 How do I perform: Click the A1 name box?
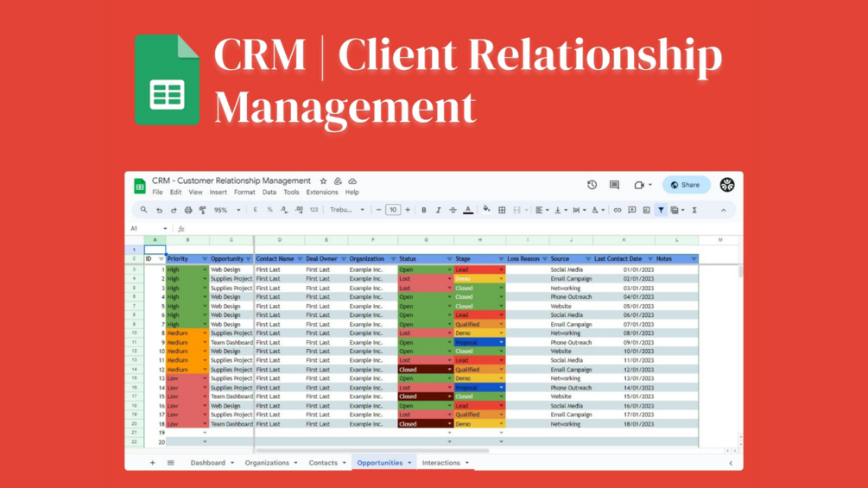tap(149, 229)
